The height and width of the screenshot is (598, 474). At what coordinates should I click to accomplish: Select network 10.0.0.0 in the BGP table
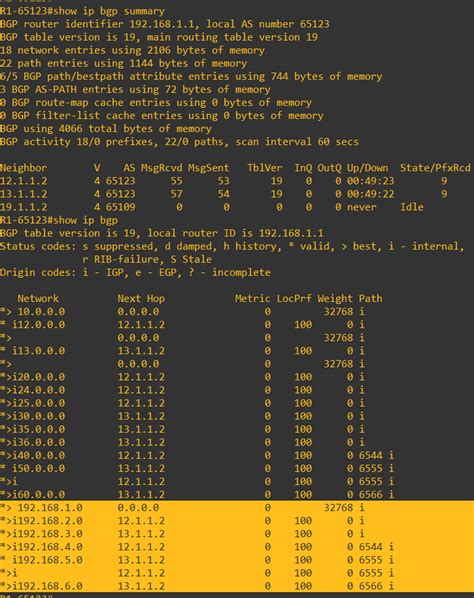coord(41,312)
